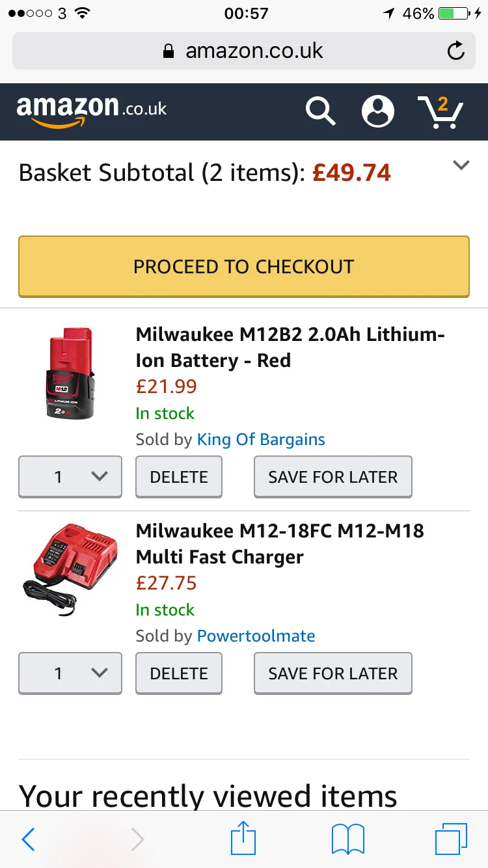Open the shopping basket cart icon
Viewport: 488px width, 868px height.
tap(441, 111)
